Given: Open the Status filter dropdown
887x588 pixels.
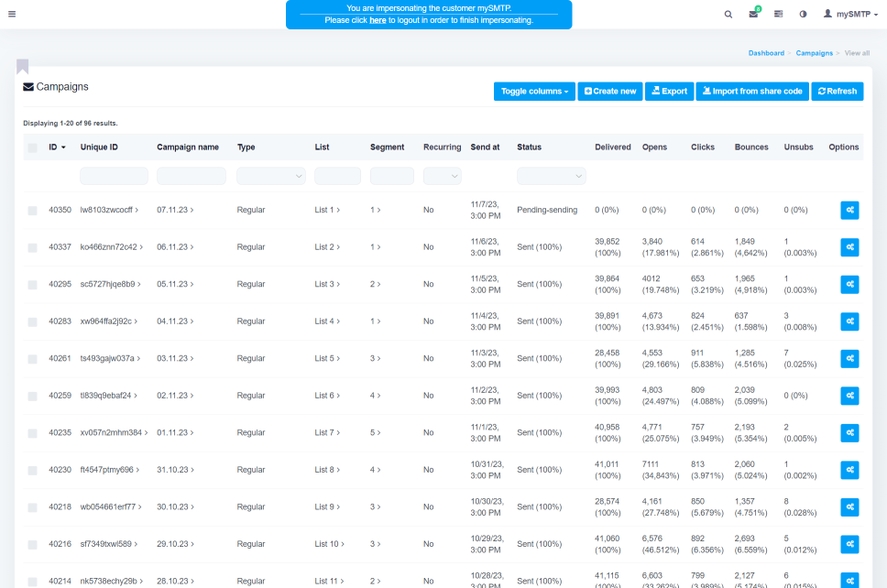Looking at the screenshot, I should point(551,176).
